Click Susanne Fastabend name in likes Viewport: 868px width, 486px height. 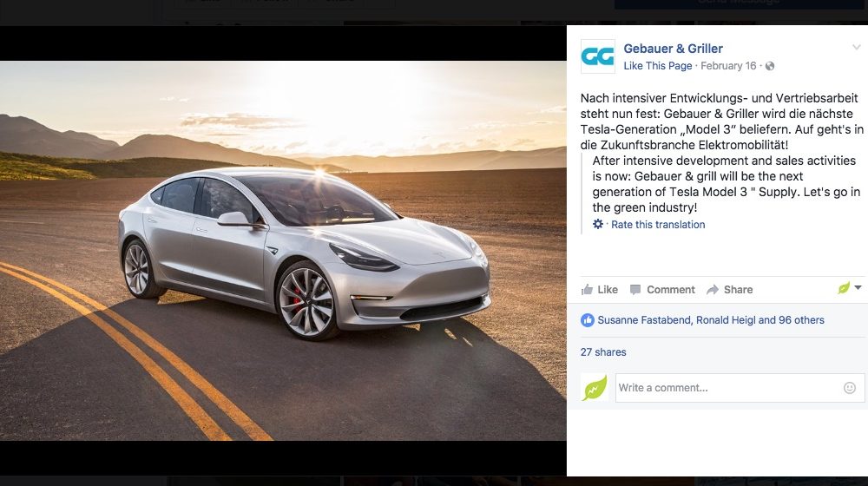click(644, 320)
